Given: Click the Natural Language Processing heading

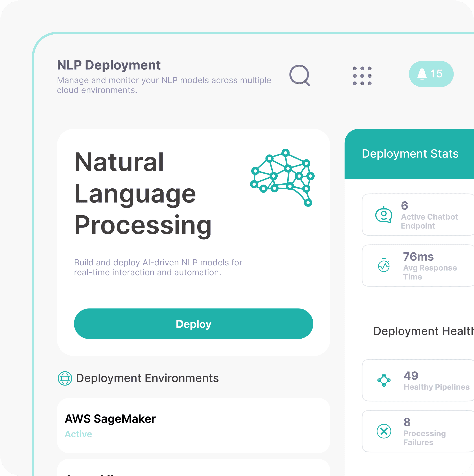Looking at the screenshot, I should 143,194.
